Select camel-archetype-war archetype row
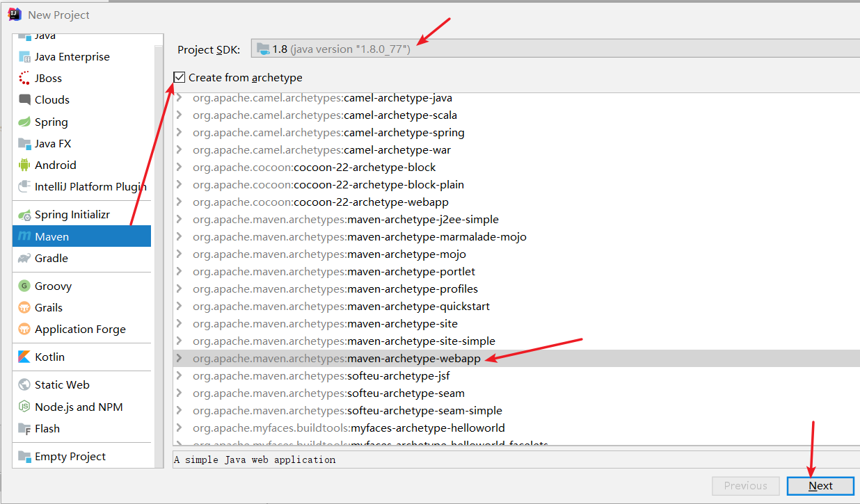 pyautogui.click(x=516, y=150)
